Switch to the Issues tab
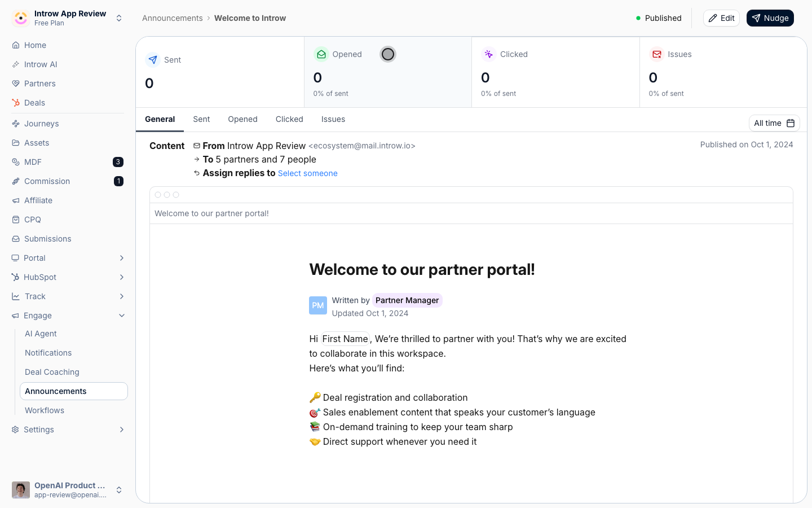The width and height of the screenshot is (812, 508). tap(333, 119)
